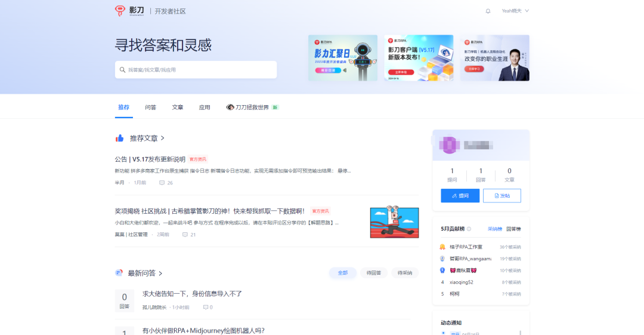Click the gold medal icon for rank one

coord(442,247)
